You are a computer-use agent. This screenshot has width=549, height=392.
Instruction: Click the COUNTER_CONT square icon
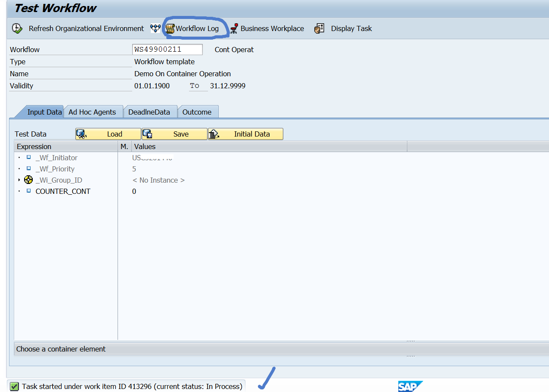pyautogui.click(x=29, y=191)
